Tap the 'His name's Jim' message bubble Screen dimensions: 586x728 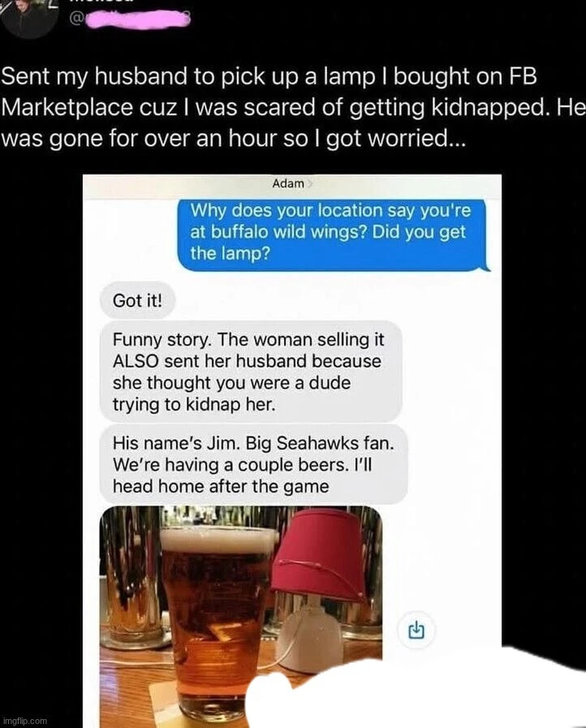click(253, 465)
